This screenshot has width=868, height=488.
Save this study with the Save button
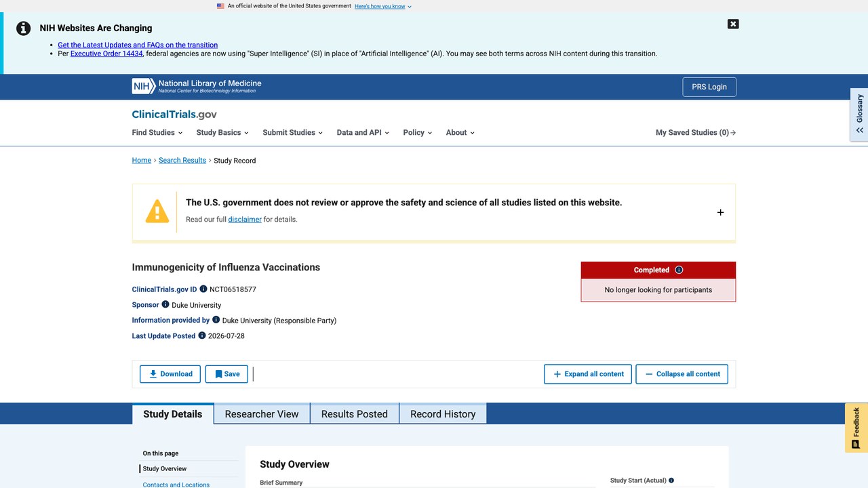(x=226, y=374)
